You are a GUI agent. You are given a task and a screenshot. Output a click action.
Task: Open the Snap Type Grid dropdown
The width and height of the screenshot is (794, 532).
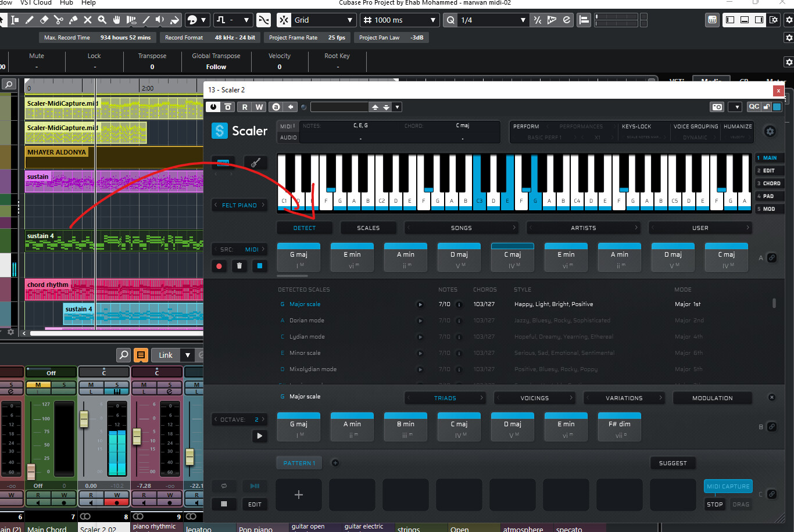point(323,20)
